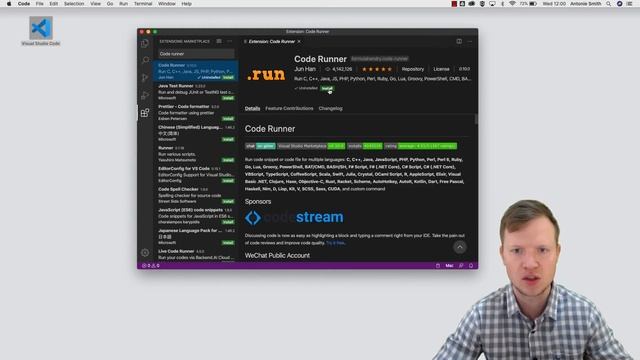640x360 pixels.
Task: Click the installs badge
Action: (365, 146)
